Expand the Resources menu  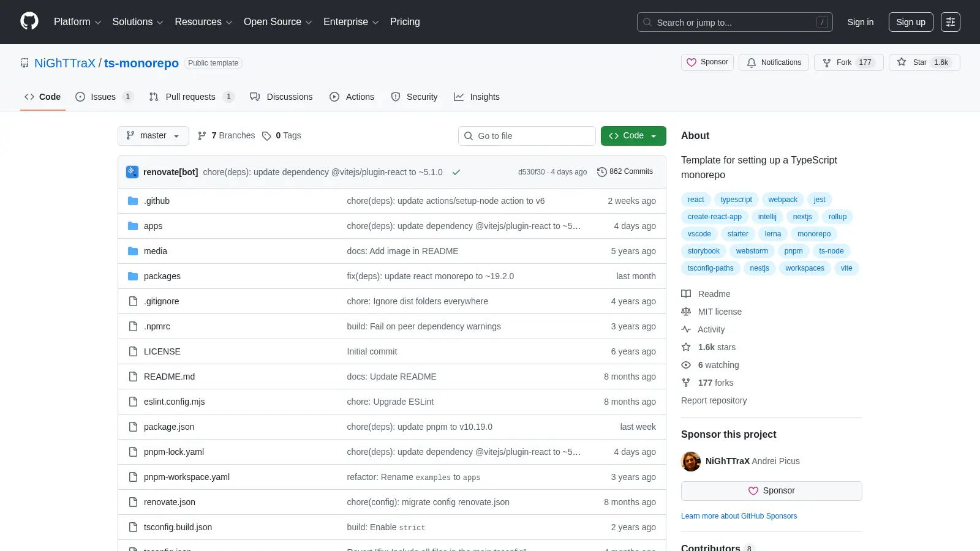[x=203, y=22]
